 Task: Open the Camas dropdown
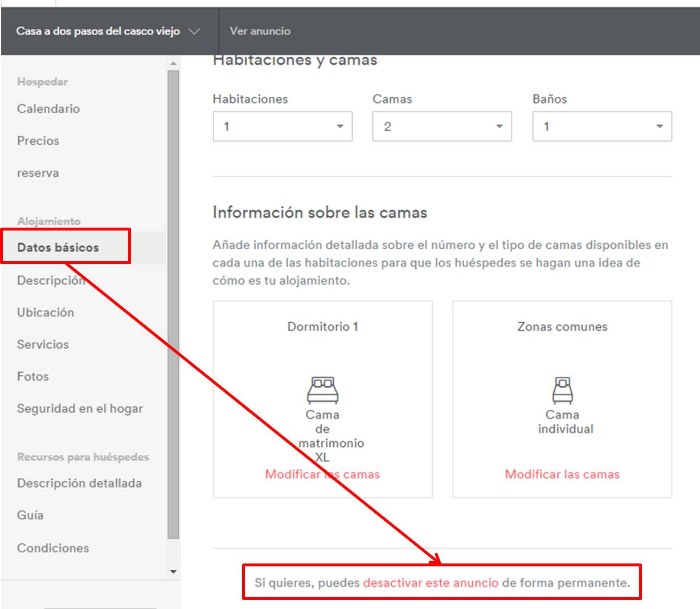442,126
